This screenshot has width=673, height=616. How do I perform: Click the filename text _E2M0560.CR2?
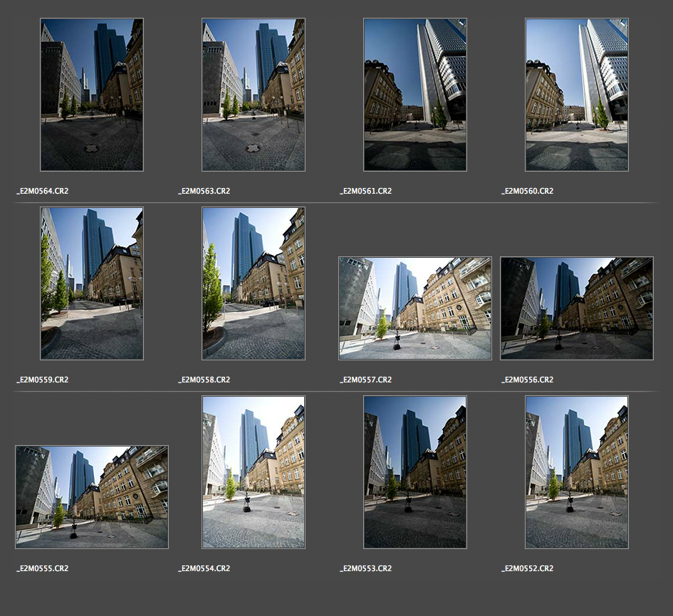pyautogui.click(x=528, y=191)
